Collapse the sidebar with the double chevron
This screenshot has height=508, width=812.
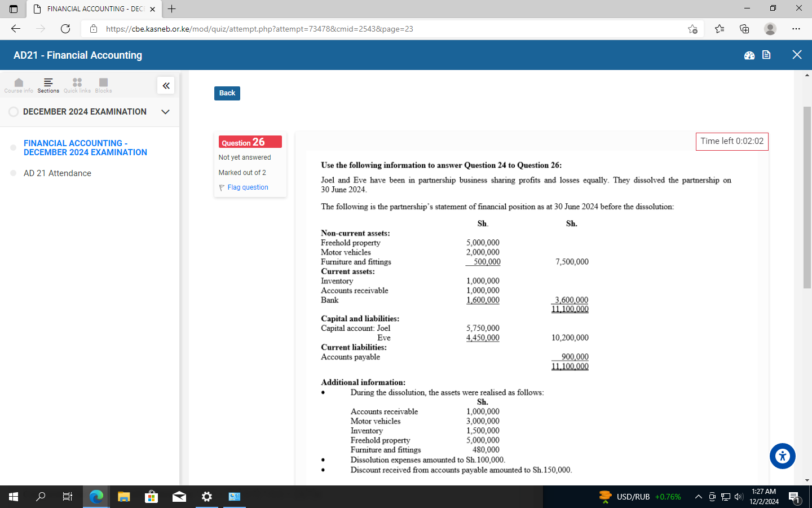[x=166, y=85]
